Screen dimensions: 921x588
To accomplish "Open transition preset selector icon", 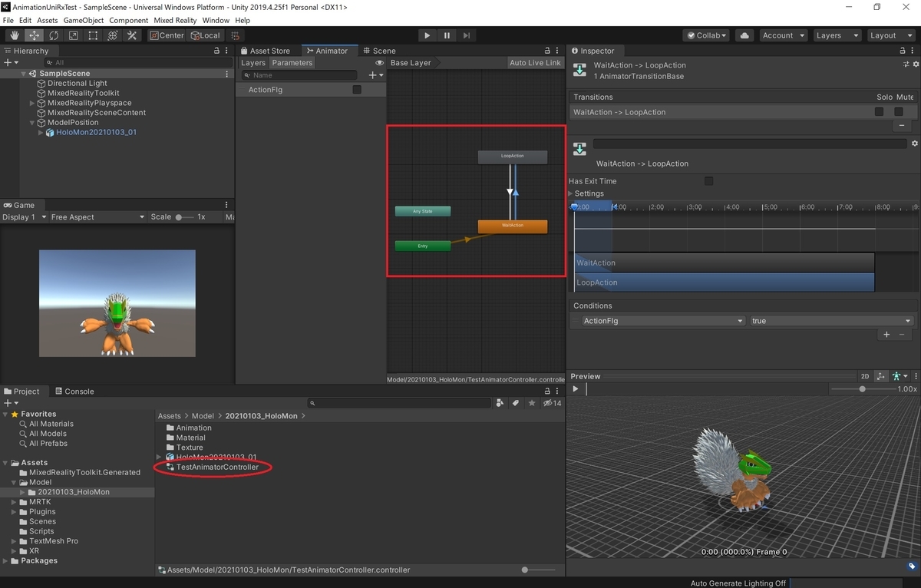I will (x=906, y=65).
